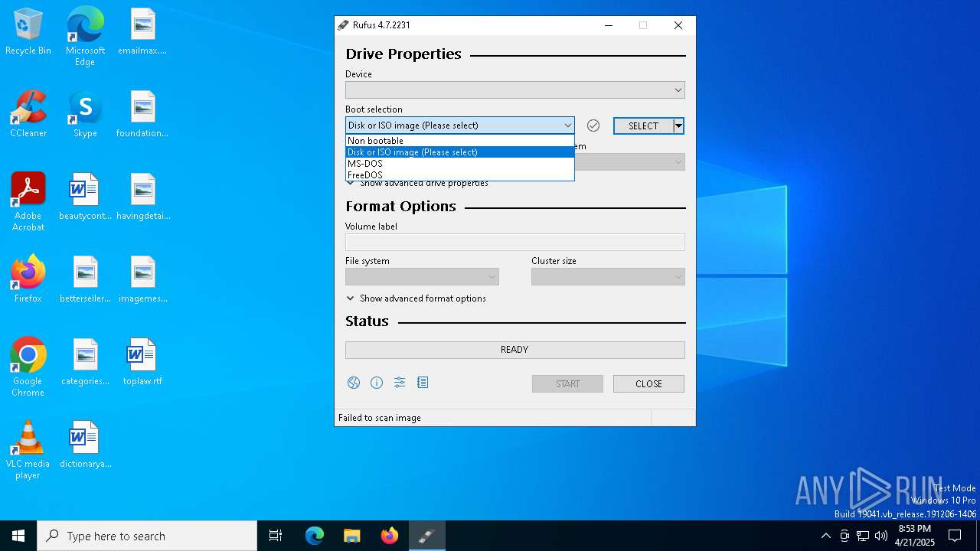The height and width of the screenshot is (551, 980).
Task: Select the emailmax image file icon
Action: tap(142, 32)
